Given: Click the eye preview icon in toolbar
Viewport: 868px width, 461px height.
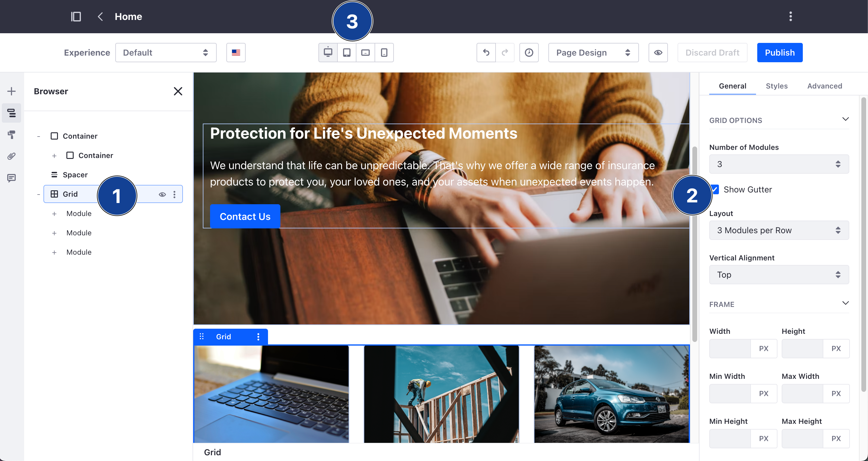Looking at the screenshot, I should [x=659, y=52].
